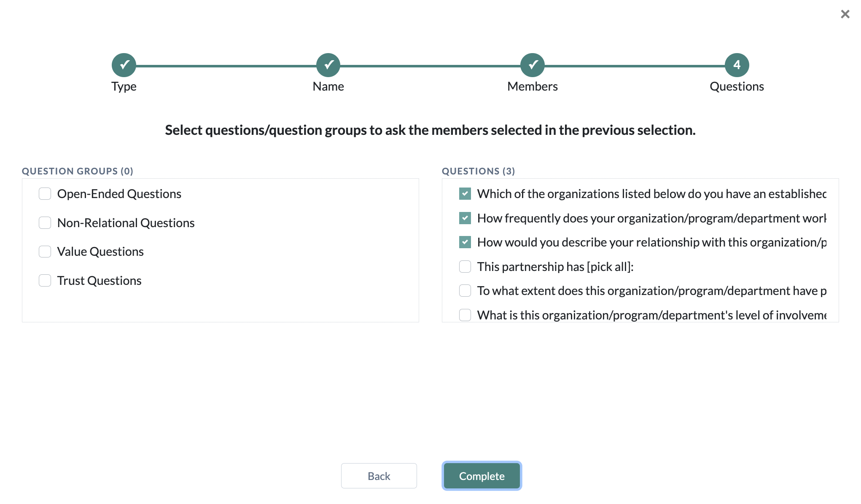Click the Name step checkmark circle

click(328, 65)
